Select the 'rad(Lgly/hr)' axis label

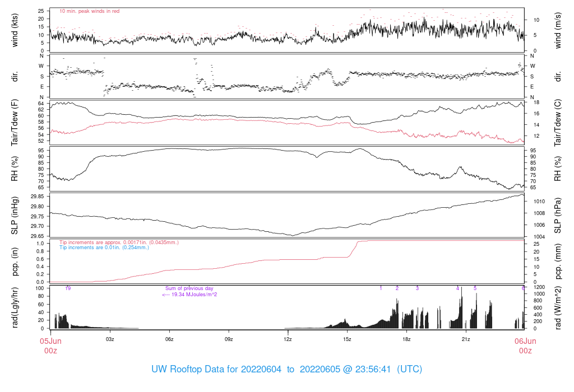(x=15, y=307)
